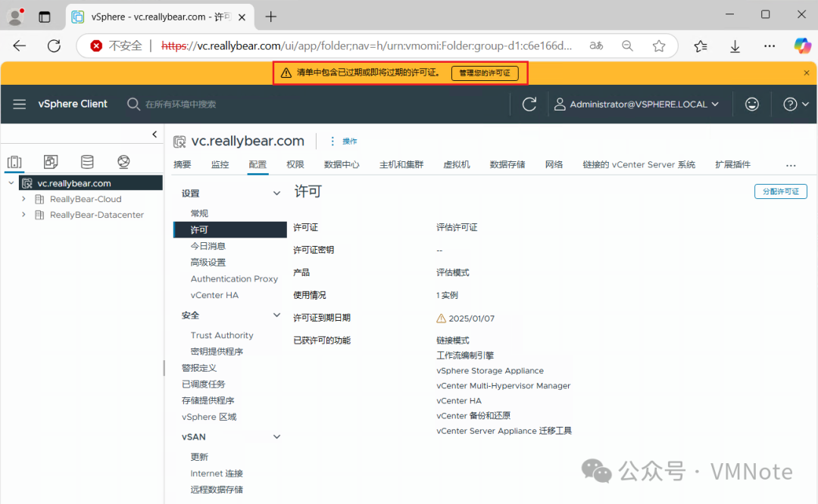This screenshot has height=504, width=818.
Task: Select ReallyBear-Cloud in the inventory tree
Action: (86, 199)
